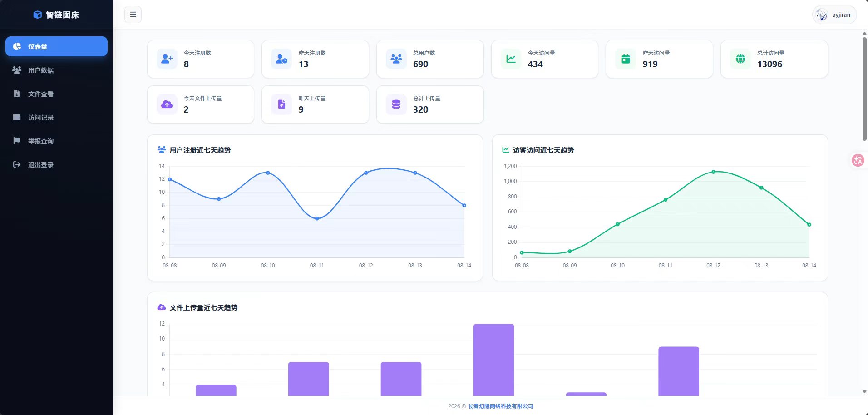Screen dimensions: 868x415
Task: Click the 总用户数 group icon
Action: pyautogui.click(x=396, y=59)
